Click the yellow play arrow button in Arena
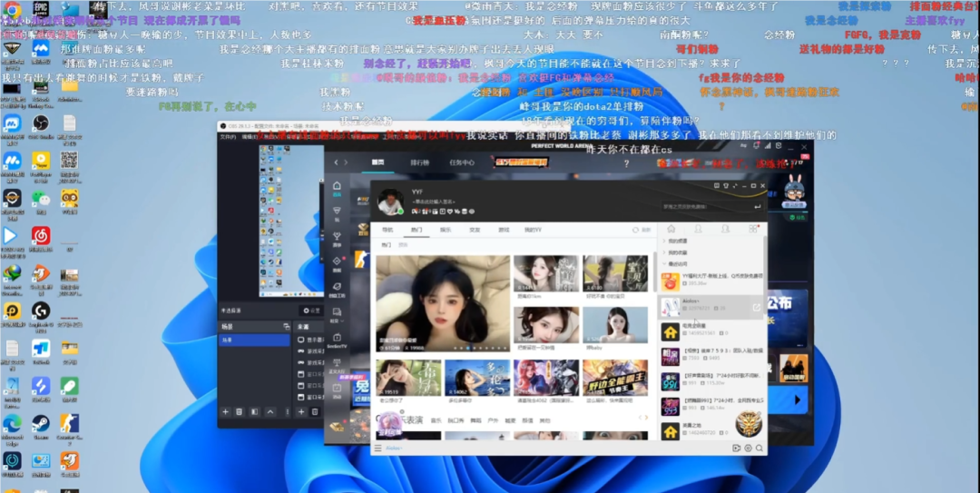The width and height of the screenshot is (980, 493). (x=797, y=399)
